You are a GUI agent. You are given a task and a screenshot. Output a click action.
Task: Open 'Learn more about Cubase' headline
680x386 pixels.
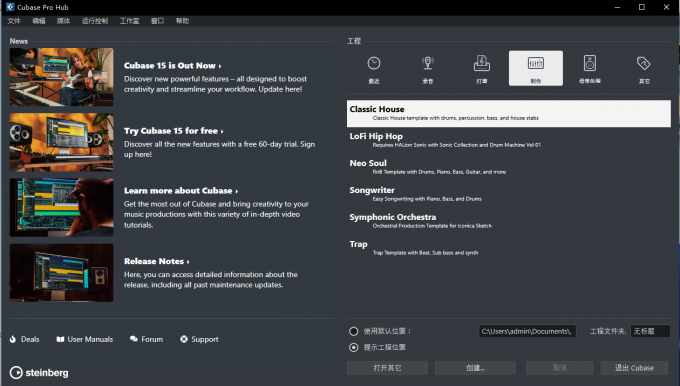tap(181, 190)
